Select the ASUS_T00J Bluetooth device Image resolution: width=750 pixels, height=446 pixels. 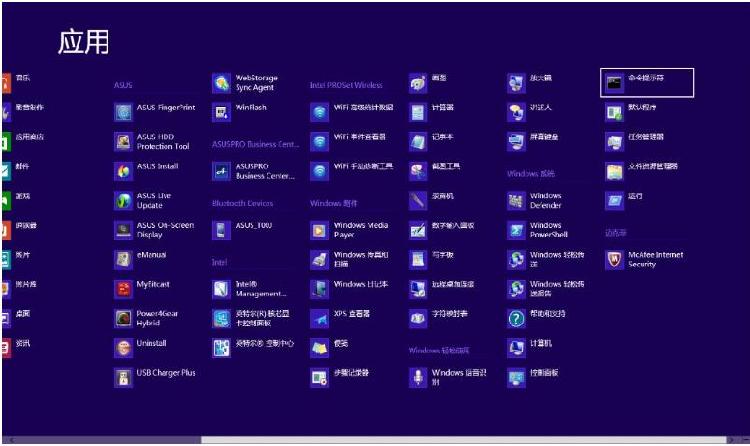click(242, 230)
